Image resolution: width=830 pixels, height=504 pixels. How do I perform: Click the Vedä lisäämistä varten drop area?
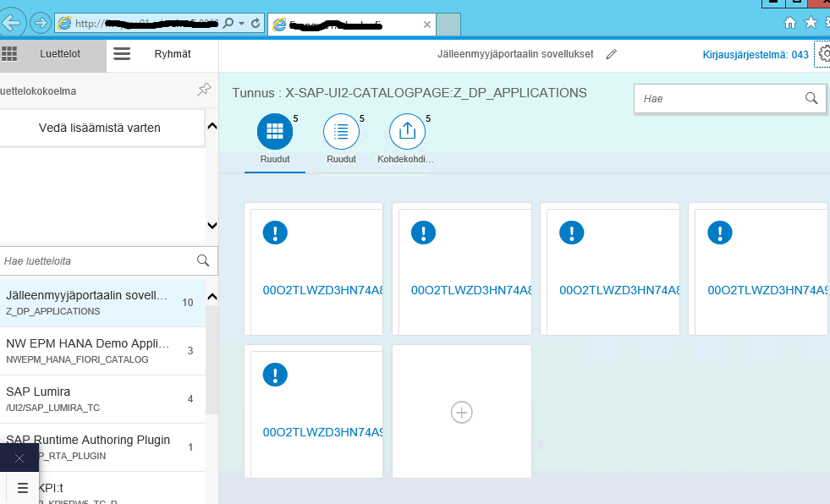coord(102,128)
